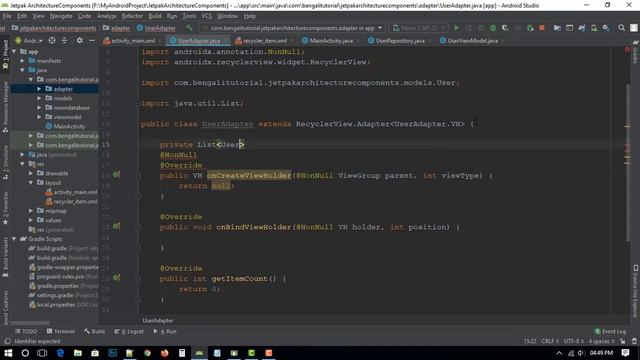The height and width of the screenshot is (360, 640).
Task: Click the Debug app bug icon
Action: click(x=493, y=28)
